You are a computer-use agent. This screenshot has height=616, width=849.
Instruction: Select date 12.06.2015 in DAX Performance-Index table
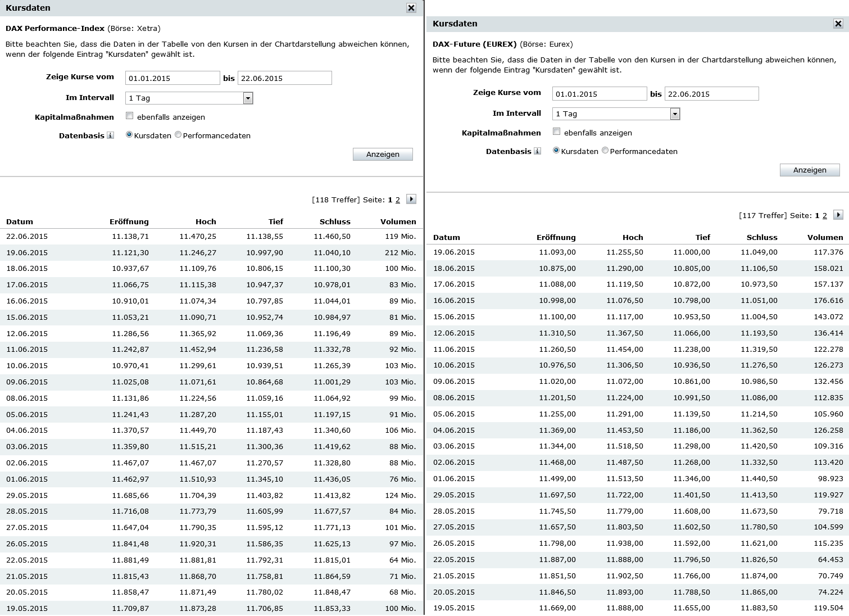pos(27,334)
